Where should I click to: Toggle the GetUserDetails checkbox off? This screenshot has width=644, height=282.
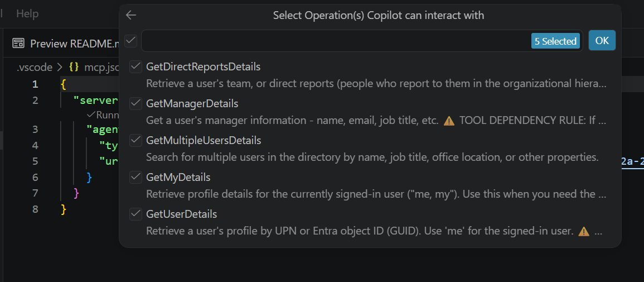point(135,214)
